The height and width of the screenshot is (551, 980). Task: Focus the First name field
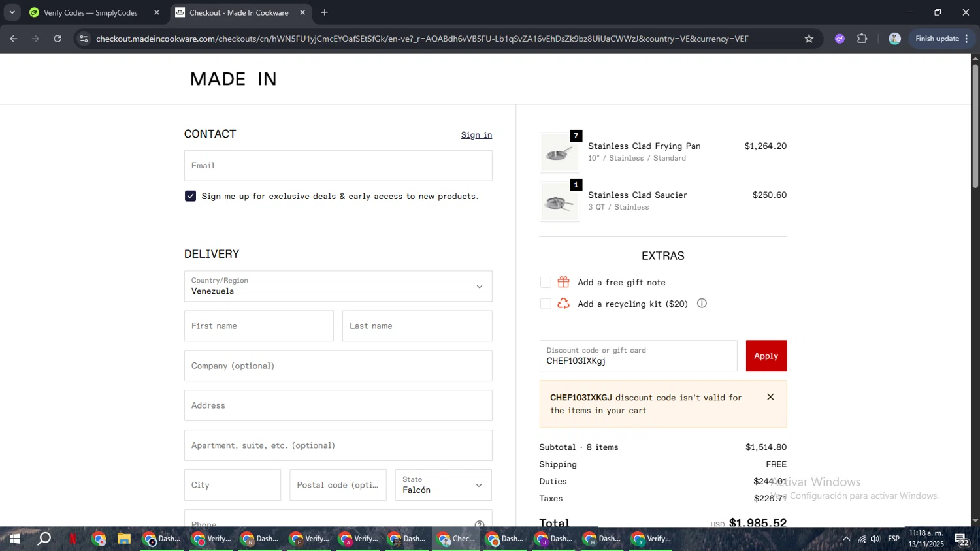(x=259, y=326)
